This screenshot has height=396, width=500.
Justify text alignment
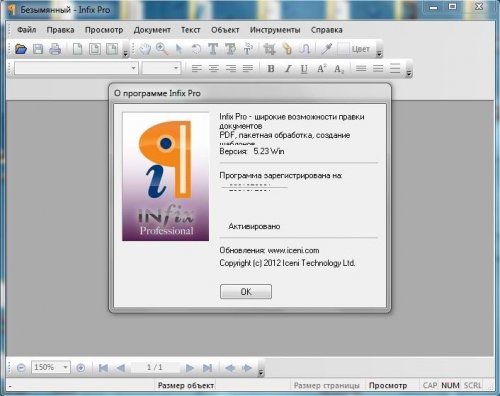click(x=248, y=69)
